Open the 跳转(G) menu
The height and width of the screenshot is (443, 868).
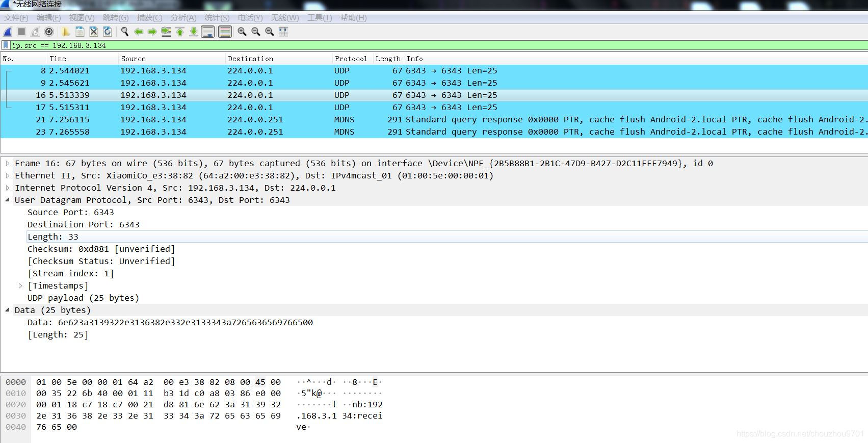click(116, 18)
